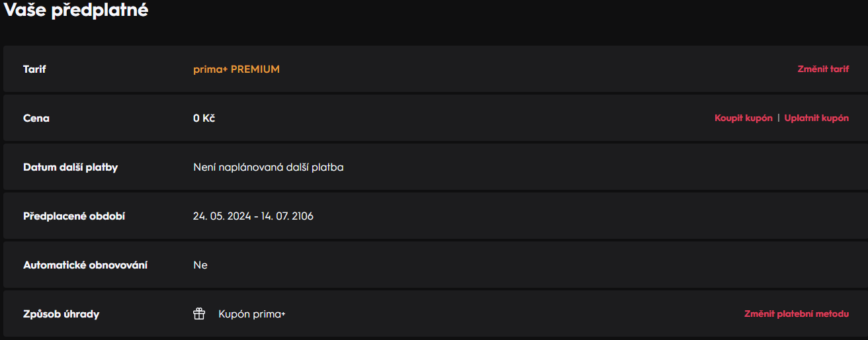Open the Změnit tarif link
Image resolution: width=868 pixels, height=340 pixels.
tap(823, 69)
